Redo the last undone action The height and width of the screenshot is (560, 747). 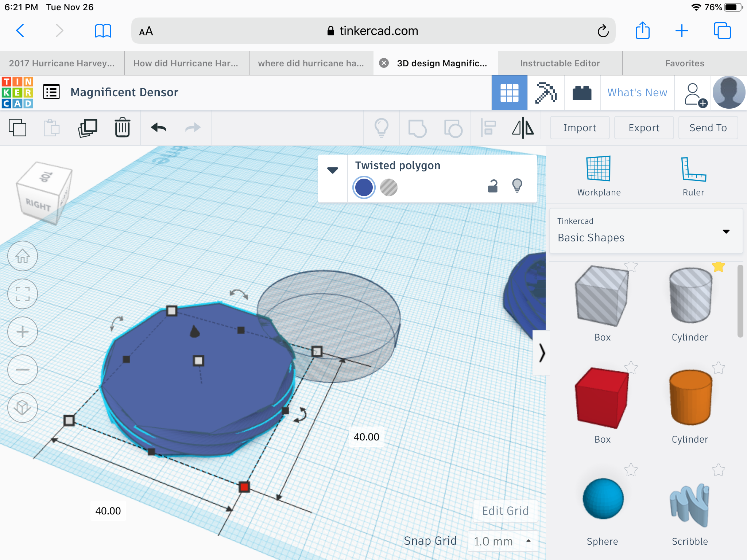click(x=193, y=128)
